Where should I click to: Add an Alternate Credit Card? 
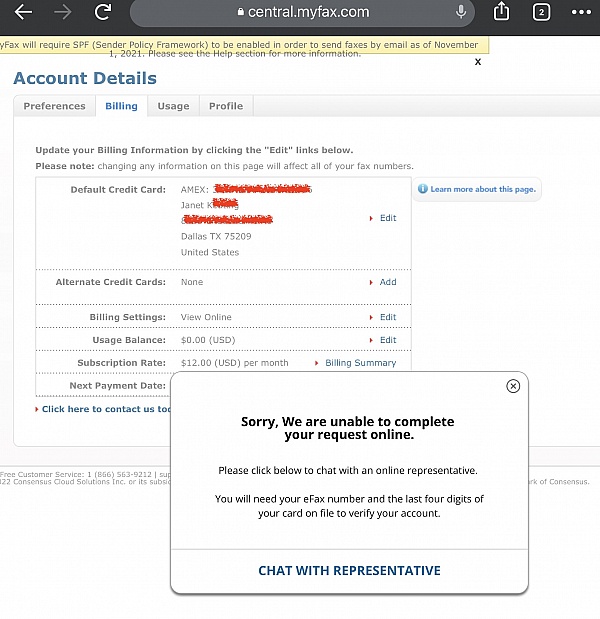tap(387, 282)
